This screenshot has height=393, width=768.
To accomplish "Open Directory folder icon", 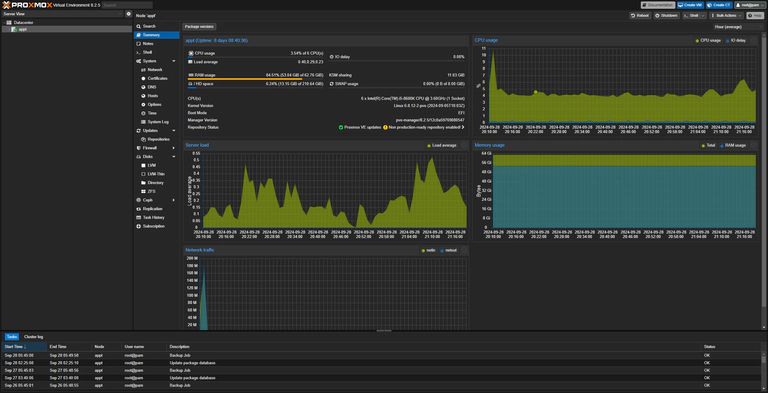I will [144, 183].
